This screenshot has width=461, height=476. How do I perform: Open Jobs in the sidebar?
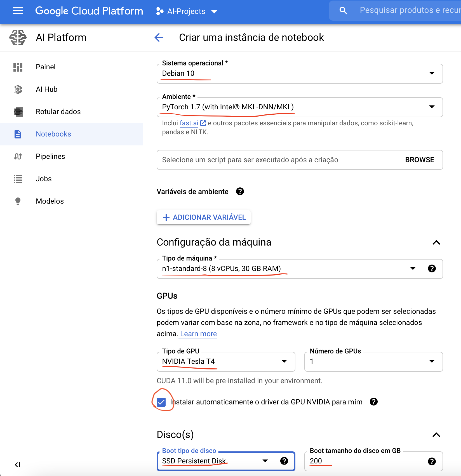coord(71,179)
